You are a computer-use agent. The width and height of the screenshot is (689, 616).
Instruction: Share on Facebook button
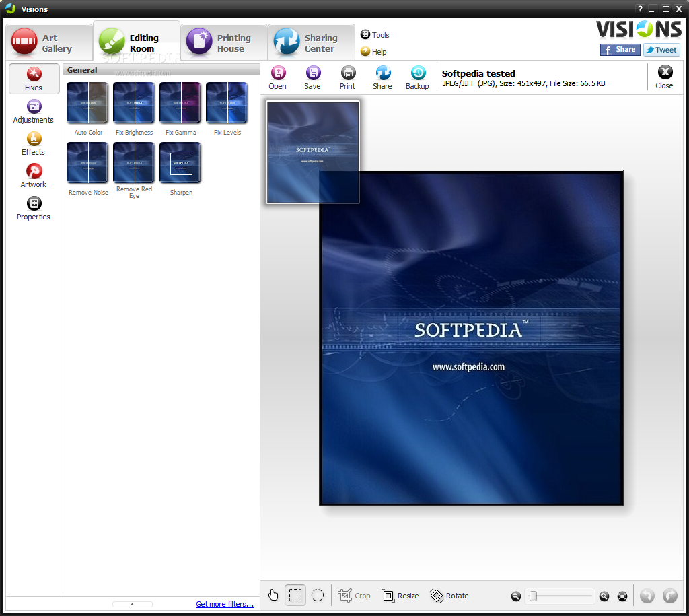[x=620, y=50]
